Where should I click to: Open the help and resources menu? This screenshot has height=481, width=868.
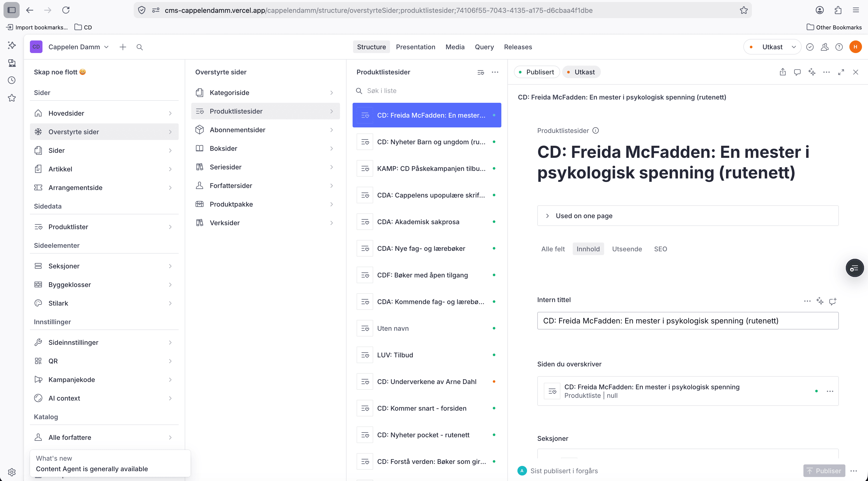(x=839, y=47)
